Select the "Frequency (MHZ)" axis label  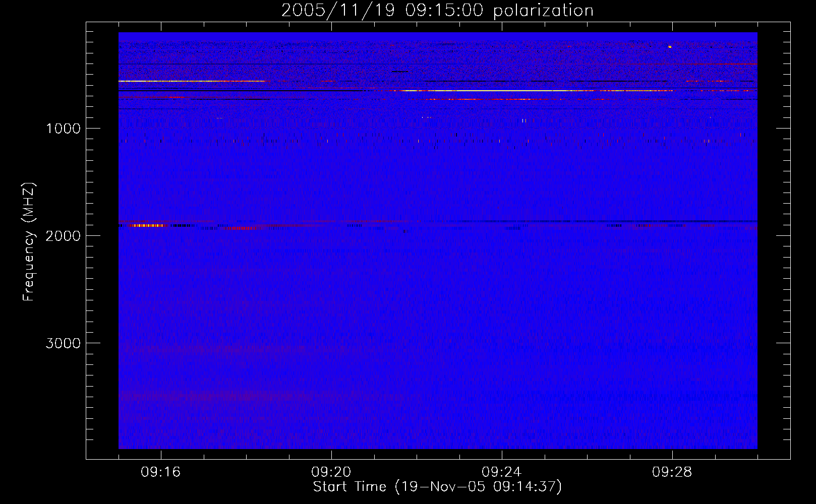pyautogui.click(x=29, y=242)
